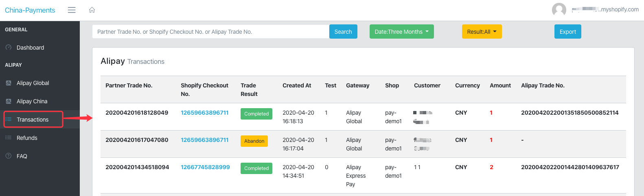Click the Refunds list icon

coord(9,138)
